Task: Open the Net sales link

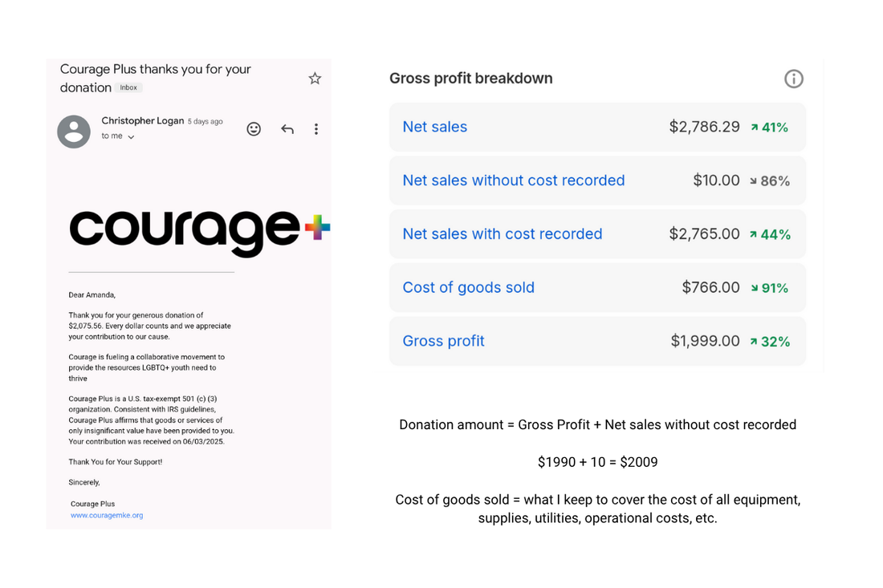Action: [x=434, y=127]
